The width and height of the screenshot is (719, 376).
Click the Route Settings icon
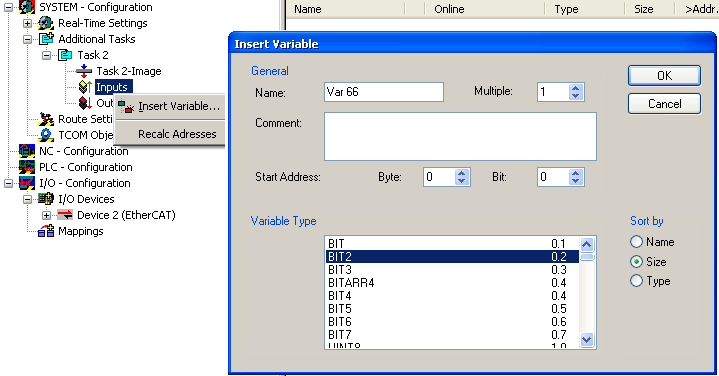46,119
